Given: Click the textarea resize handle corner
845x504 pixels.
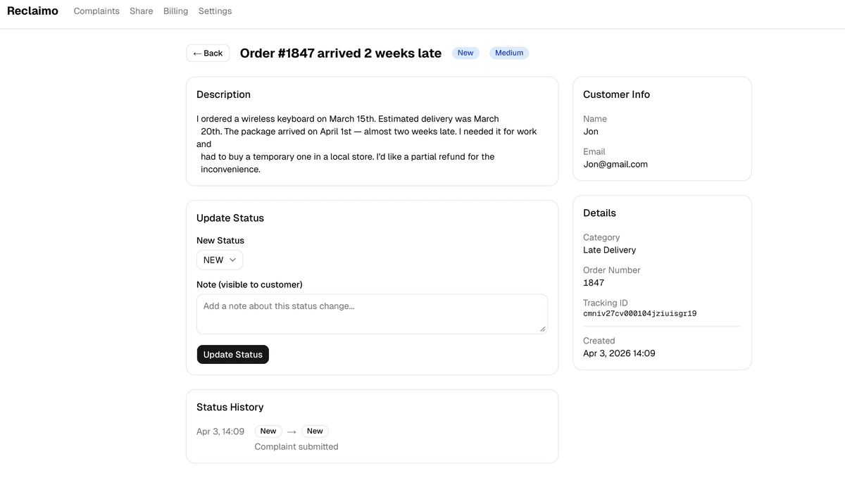Looking at the screenshot, I should (543, 329).
